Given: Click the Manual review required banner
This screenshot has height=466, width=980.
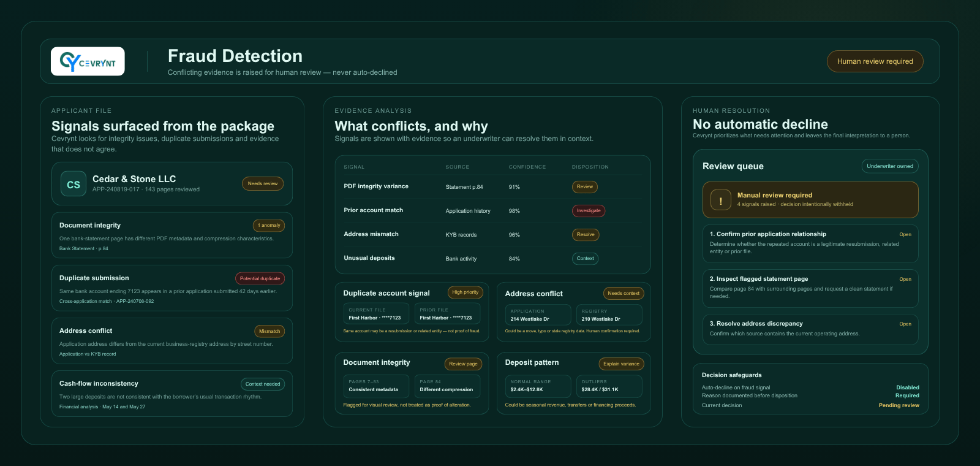Looking at the screenshot, I should click(x=810, y=200).
